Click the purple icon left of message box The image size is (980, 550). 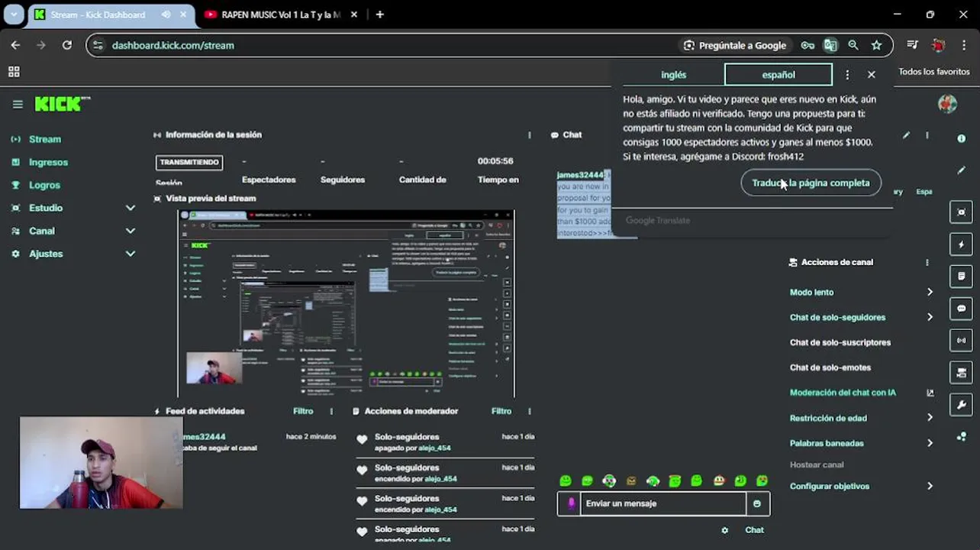coord(569,503)
